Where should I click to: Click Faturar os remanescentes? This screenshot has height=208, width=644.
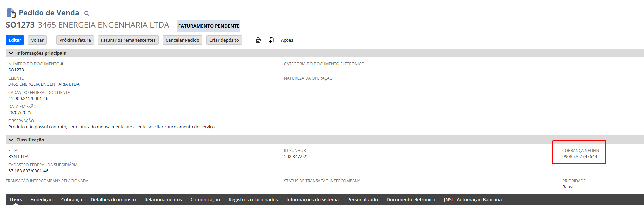click(128, 40)
